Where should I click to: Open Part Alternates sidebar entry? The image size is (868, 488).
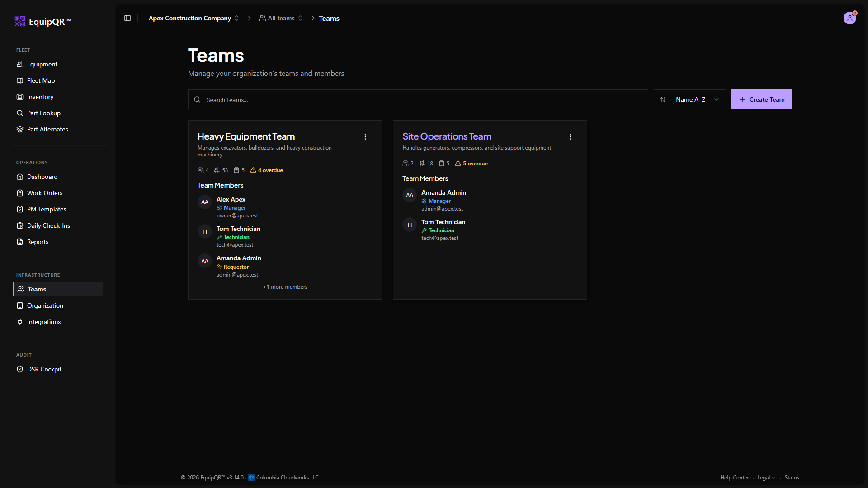58,129
